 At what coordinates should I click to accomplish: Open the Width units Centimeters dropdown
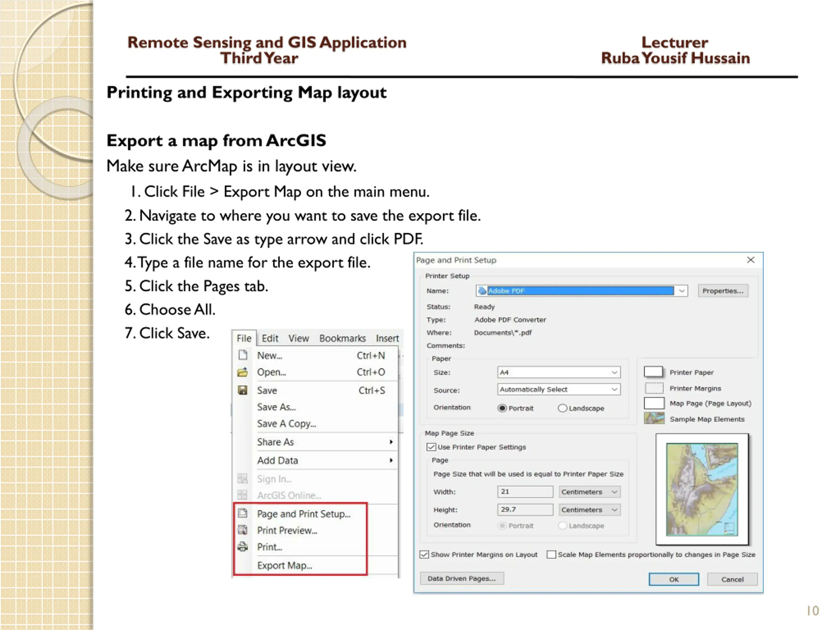pyautogui.click(x=589, y=492)
